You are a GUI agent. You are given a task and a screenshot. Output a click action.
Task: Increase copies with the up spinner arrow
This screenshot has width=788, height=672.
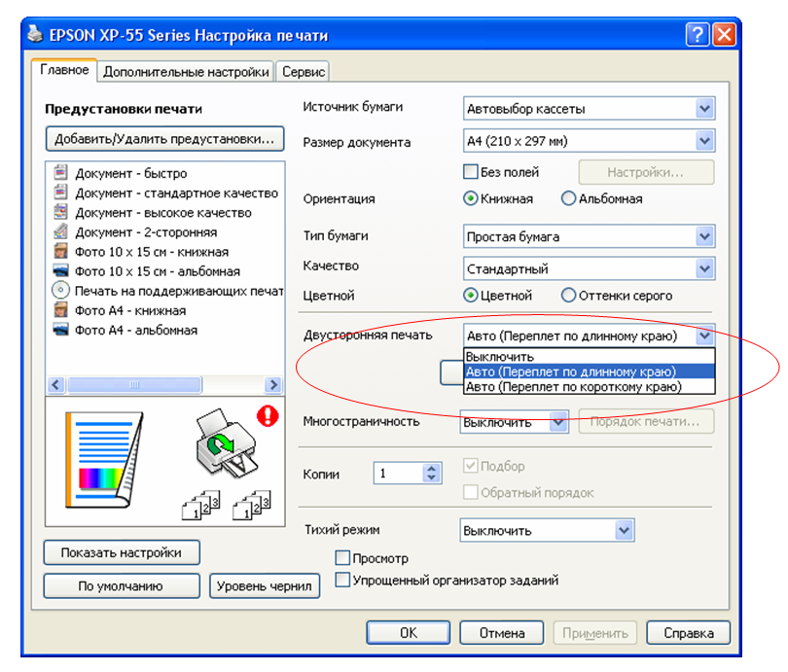click(x=431, y=468)
